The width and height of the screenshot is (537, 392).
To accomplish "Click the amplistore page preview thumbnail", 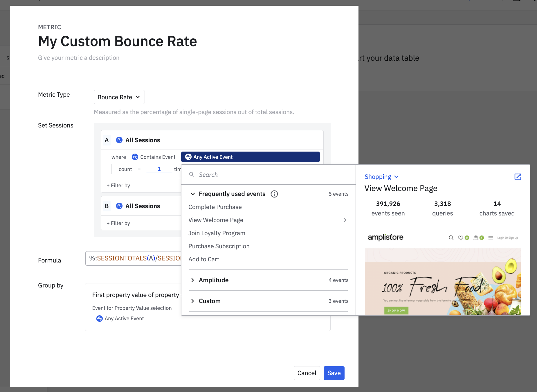I will (442, 274).
